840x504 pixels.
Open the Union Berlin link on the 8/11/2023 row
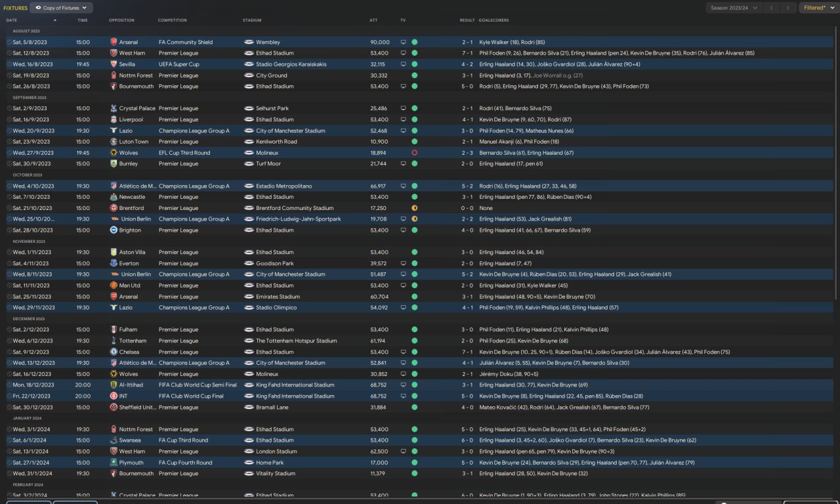coord(135,274)
